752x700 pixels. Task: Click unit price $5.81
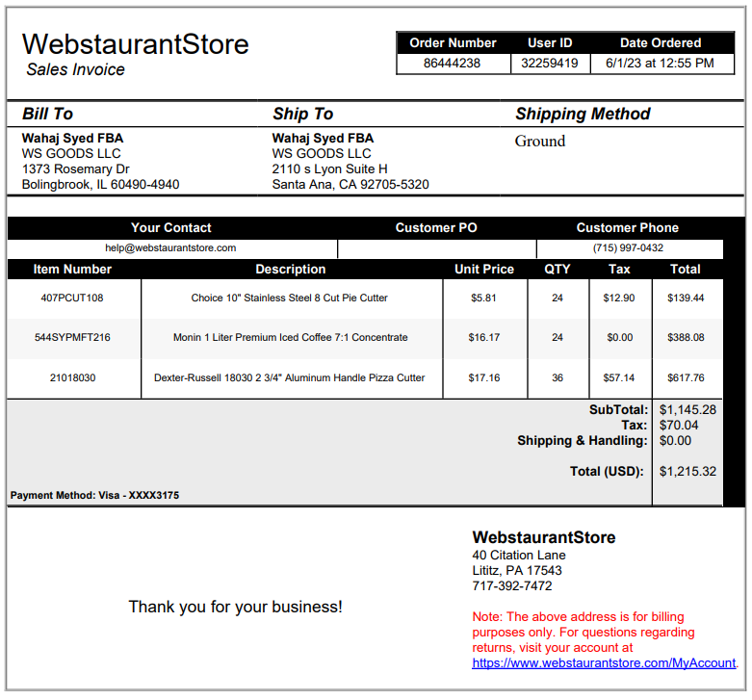click(x=483, y=298)
